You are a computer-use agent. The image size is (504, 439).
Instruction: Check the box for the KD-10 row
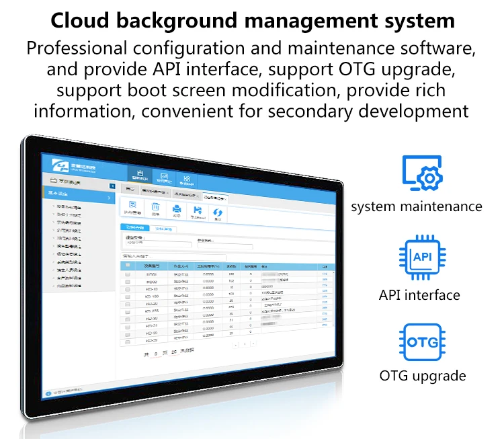click(128, 288)
